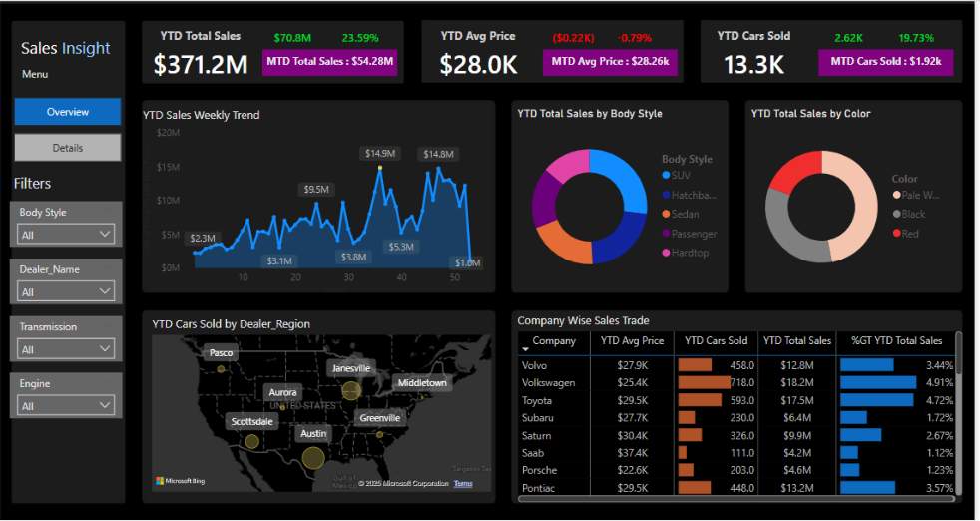The image size is (980, 521).
Task: Expand the Transmission filter dropdown
Action: (66, 349)
